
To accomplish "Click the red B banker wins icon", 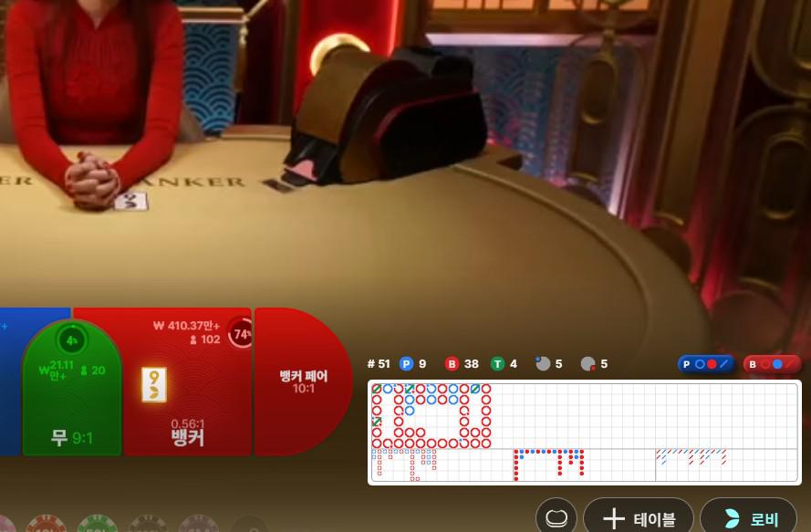I will [x=452, y=364].
